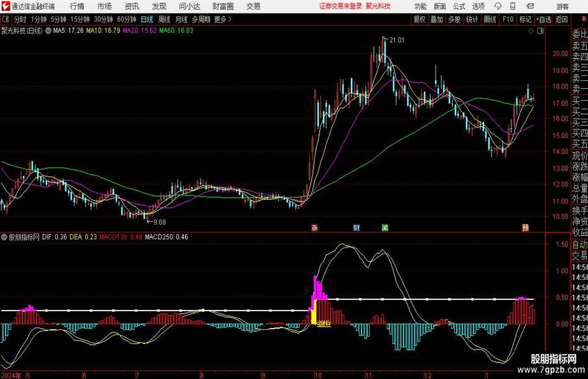
Task: Open the 功能 menu
Action: [420, 6]
